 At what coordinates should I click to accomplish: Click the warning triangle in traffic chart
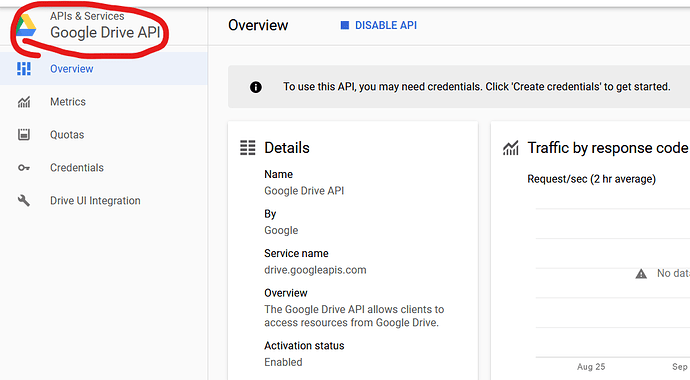pos(641,274)
